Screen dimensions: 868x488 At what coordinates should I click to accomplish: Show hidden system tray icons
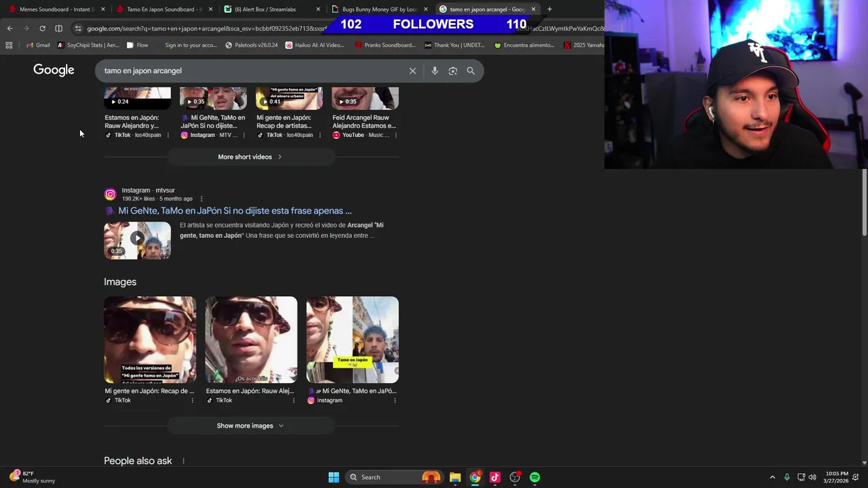[772, 477]
